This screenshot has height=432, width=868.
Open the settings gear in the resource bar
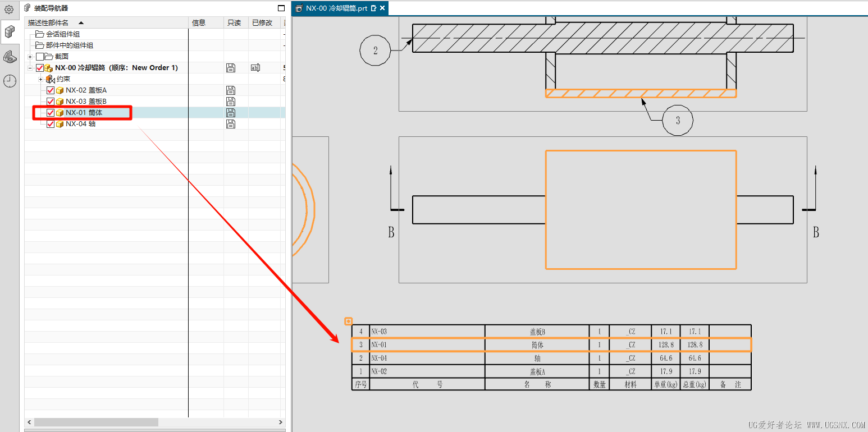(9, 9)
